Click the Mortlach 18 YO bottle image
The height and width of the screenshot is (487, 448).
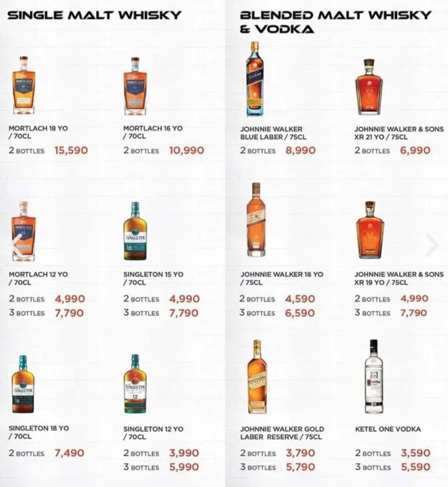[x=23, y=86]
